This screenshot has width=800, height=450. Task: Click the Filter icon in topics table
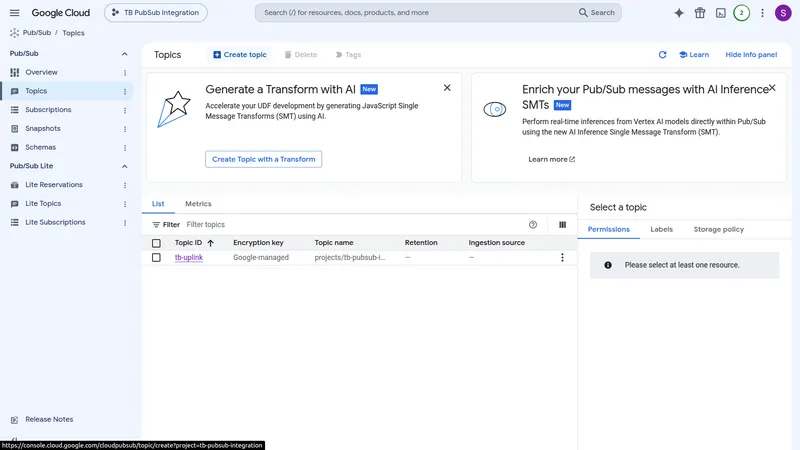coord(156,224)
